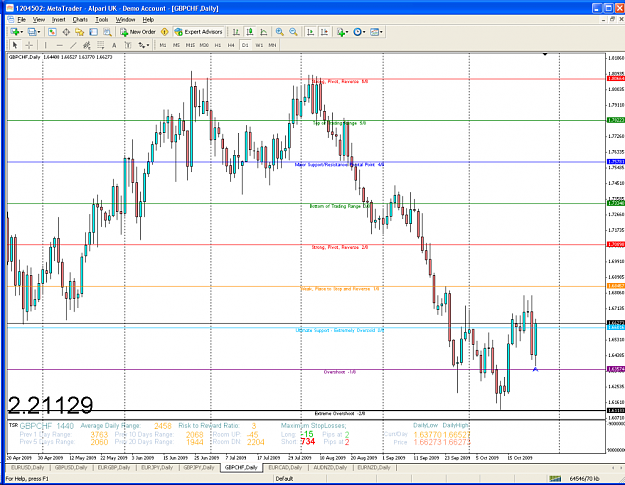The height and width of the screenshot is (485, 625).
Task: Set timeframe to H1
Action: [x=218, y=45]
